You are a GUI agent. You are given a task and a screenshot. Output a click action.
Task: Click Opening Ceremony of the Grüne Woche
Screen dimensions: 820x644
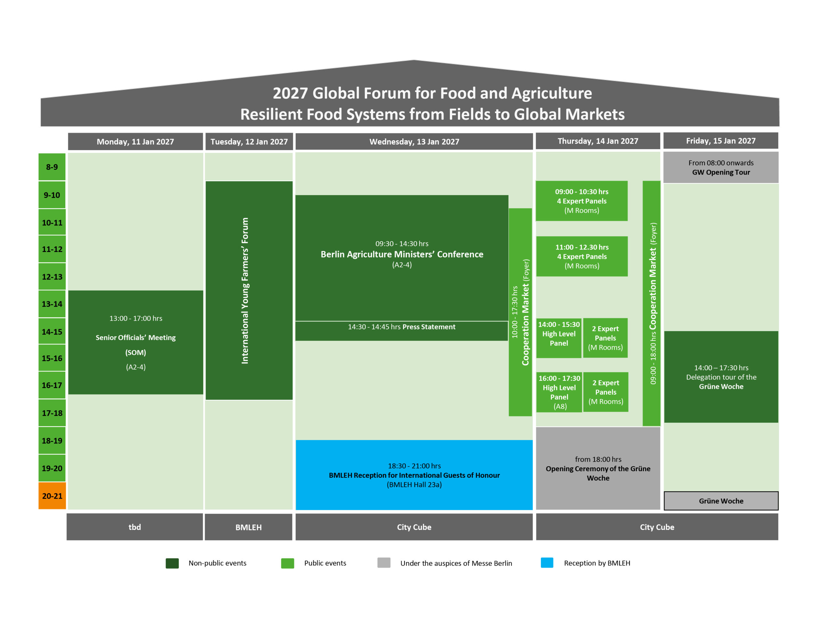[x=598, y=468]
